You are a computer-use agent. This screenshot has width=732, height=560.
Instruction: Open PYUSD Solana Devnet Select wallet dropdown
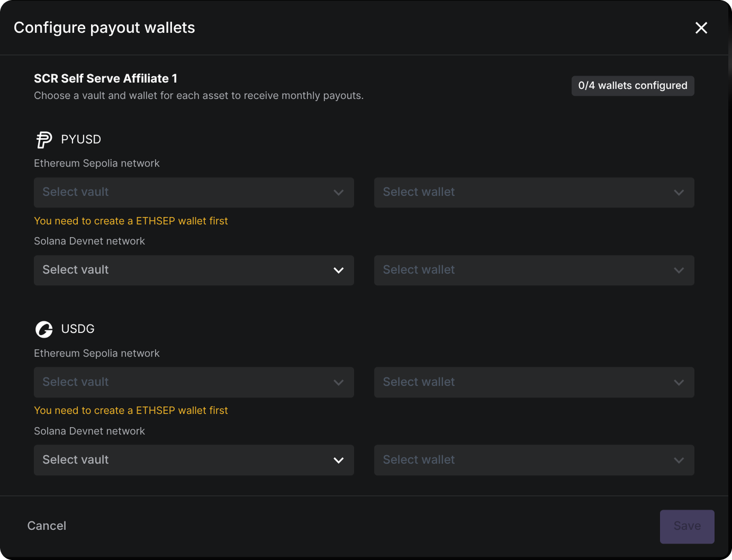point(534,270)
